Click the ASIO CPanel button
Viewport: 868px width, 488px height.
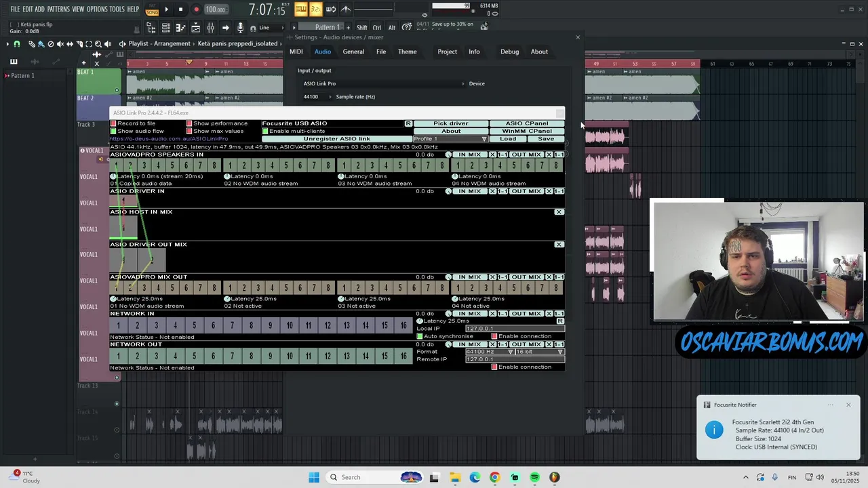click(x=527, y=123)
